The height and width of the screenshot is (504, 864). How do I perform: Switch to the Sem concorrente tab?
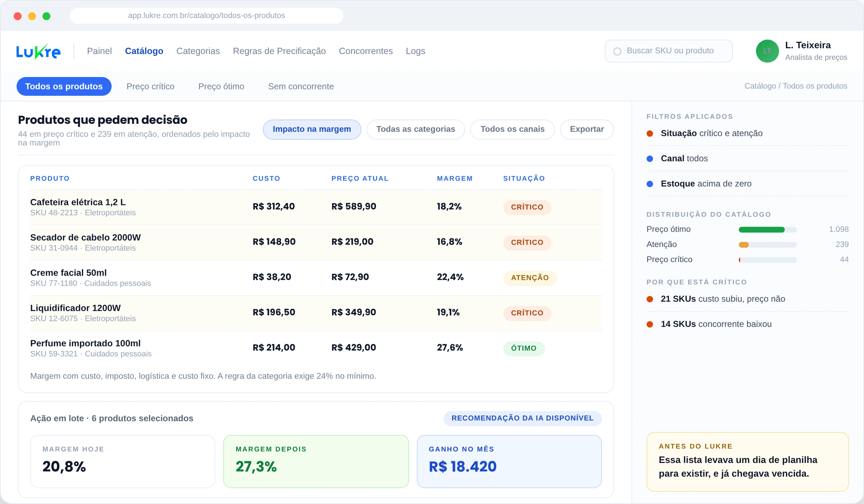point(301,86)
